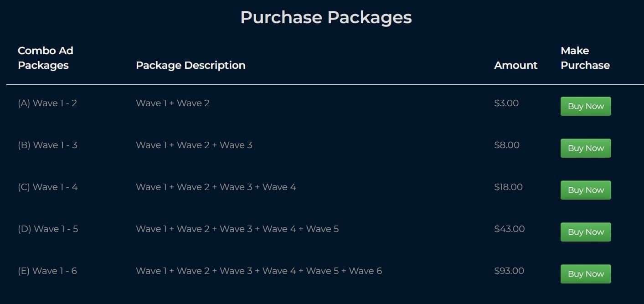Click the "Amount" column header
The height and width of the screenshot is (304, 644).
(515, 65)
